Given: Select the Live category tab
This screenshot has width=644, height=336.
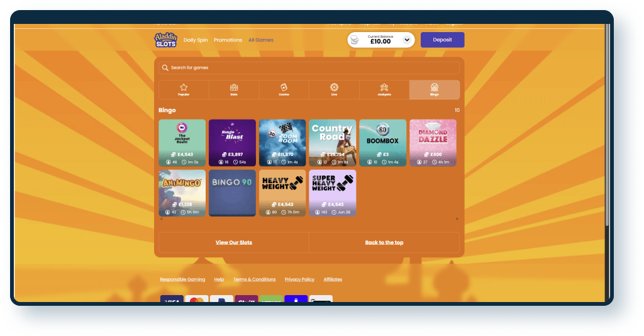Looking at the screenshot, I should click(x=334, y=89).
